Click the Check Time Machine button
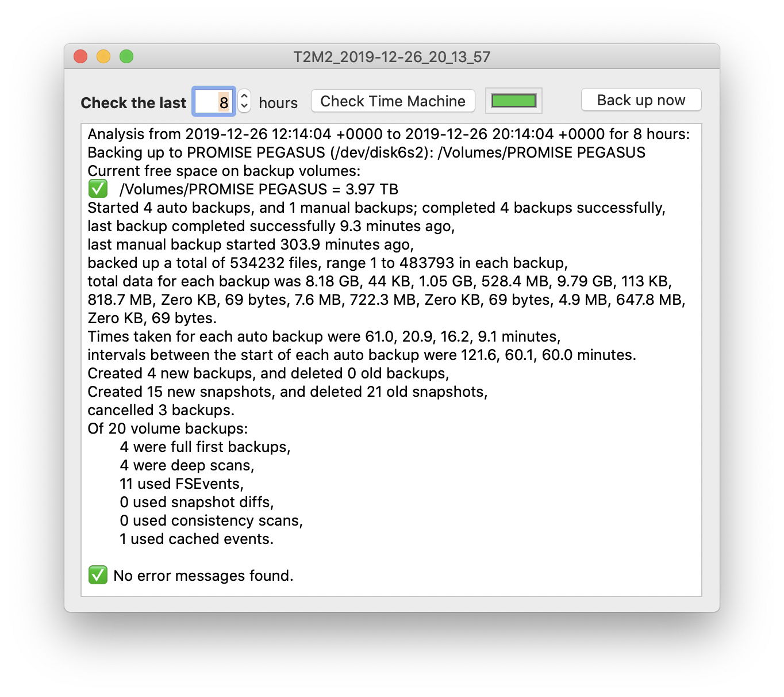The height and width of the screenshot is (697, 784). (393, 101)
